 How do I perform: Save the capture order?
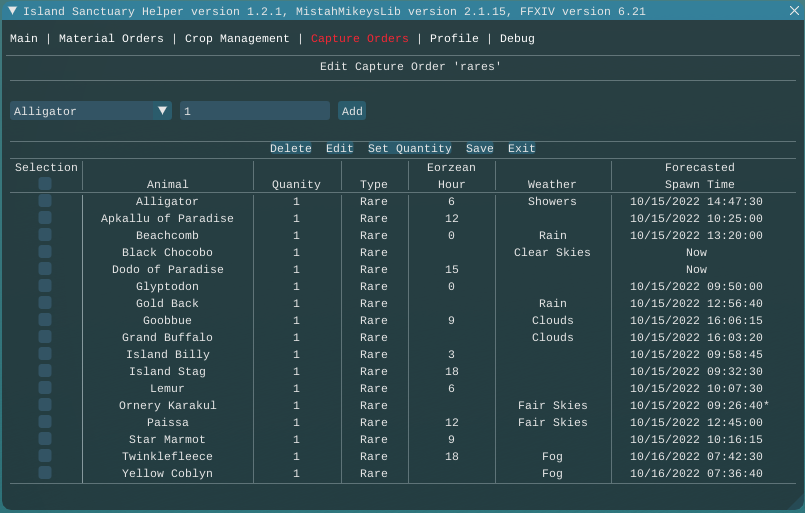pos(480,149)
